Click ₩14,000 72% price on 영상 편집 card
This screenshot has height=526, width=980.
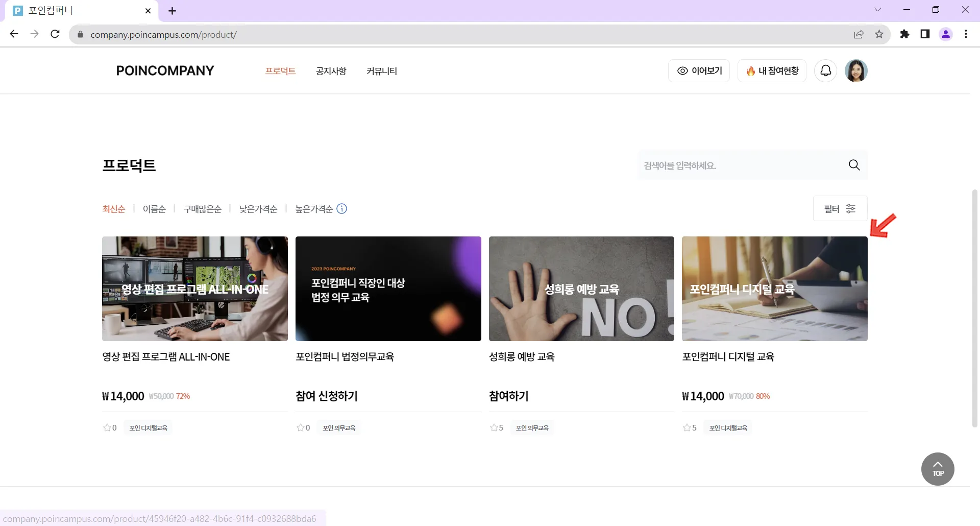(x=146, y=396)
